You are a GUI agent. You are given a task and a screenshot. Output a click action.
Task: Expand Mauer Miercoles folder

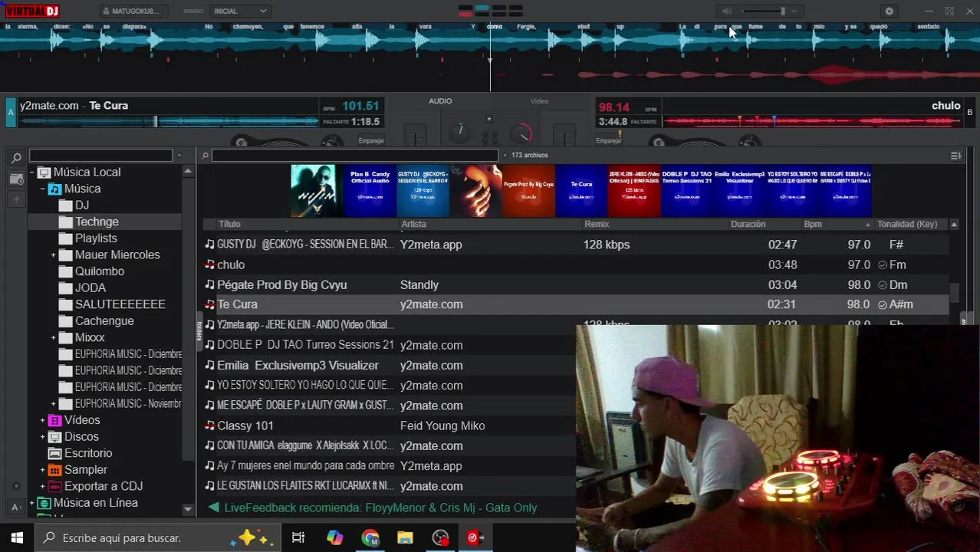tap(54, 255)
